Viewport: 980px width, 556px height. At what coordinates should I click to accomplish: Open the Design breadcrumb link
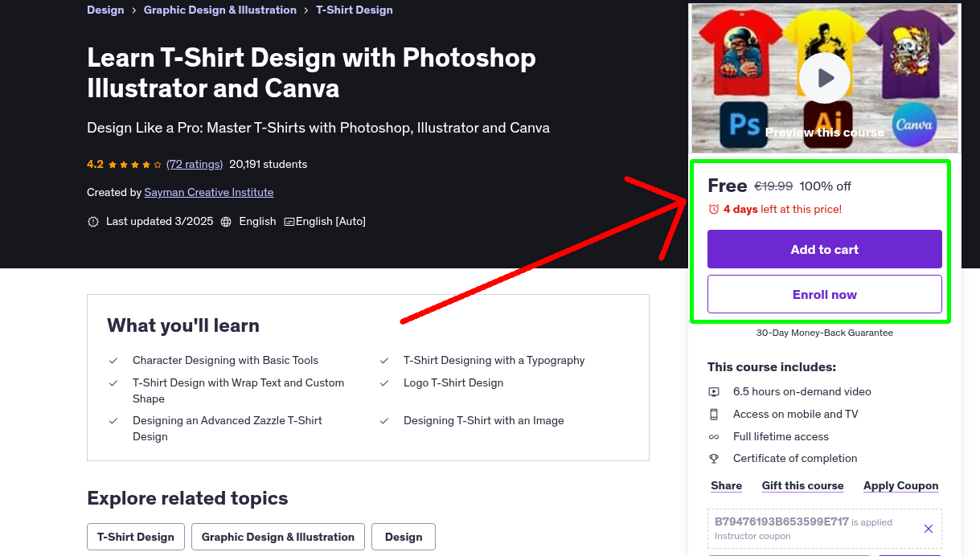tap(105, 10)
